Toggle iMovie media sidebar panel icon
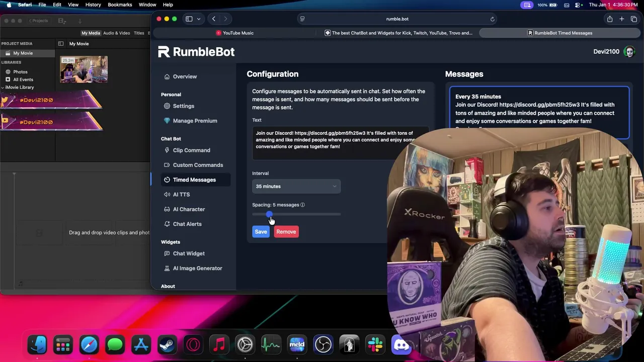 [61, 44]
